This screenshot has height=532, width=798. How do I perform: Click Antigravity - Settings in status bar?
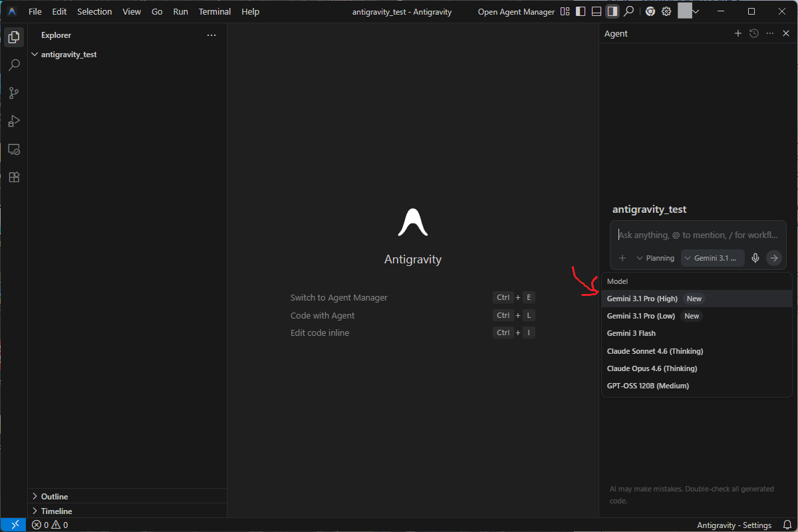pos(734,525)
